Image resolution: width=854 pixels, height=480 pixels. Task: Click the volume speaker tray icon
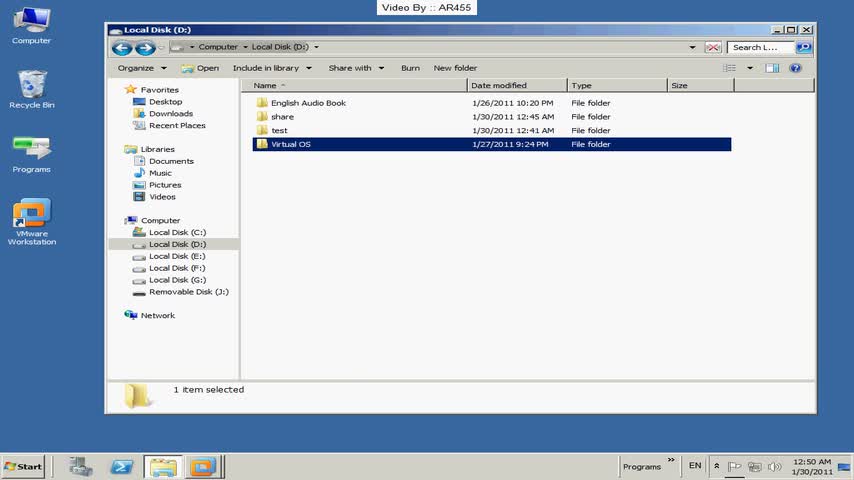(774, 466)
